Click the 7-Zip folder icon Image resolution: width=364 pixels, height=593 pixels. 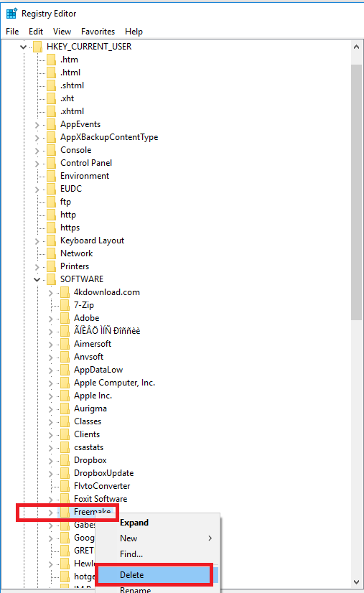point(65,305)
